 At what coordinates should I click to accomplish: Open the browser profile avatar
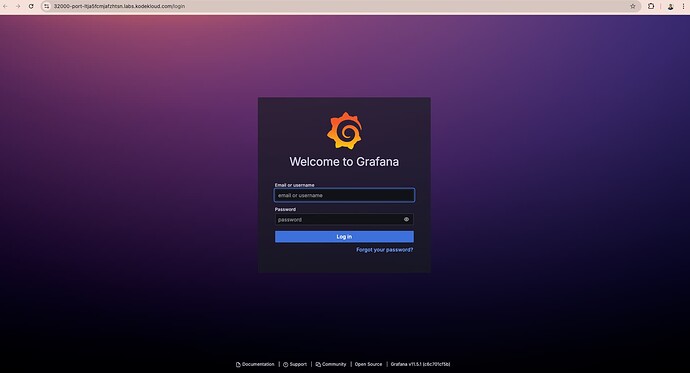pos(671,7)
